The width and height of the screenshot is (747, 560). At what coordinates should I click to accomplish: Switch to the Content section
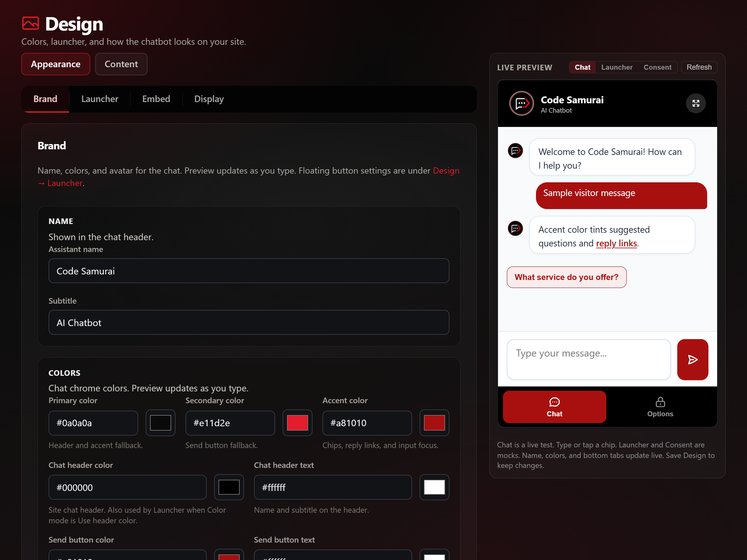pos(121,64)
